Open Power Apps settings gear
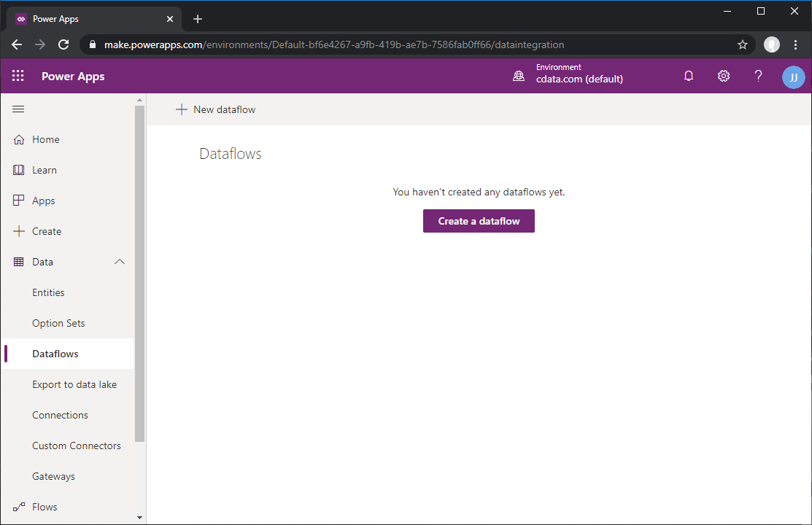This screenshot has width=812, height=525. click(723, 76)
